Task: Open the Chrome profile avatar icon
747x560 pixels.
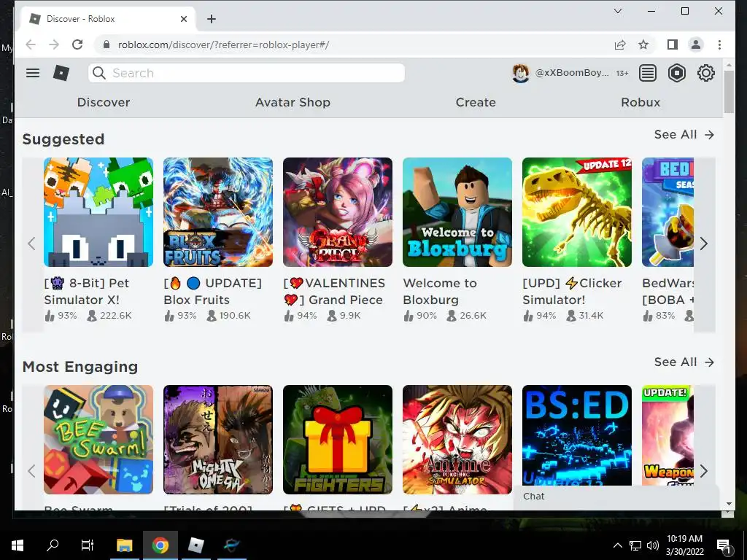Action: coord(695,44)
